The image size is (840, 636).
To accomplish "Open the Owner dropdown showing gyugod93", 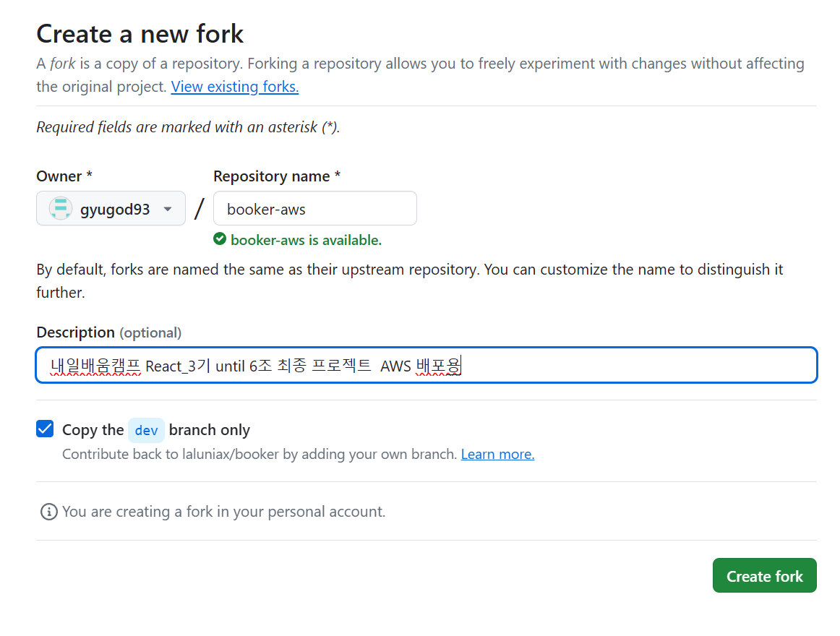I will pyautogui.click(x=111, y=209).
